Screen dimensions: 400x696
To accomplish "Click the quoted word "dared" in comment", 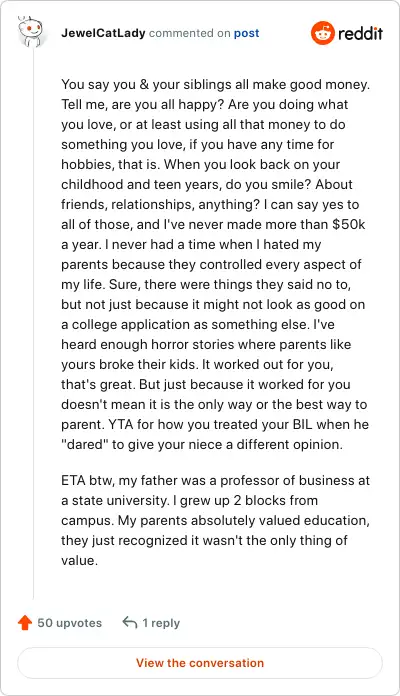I will pos(84,444).
